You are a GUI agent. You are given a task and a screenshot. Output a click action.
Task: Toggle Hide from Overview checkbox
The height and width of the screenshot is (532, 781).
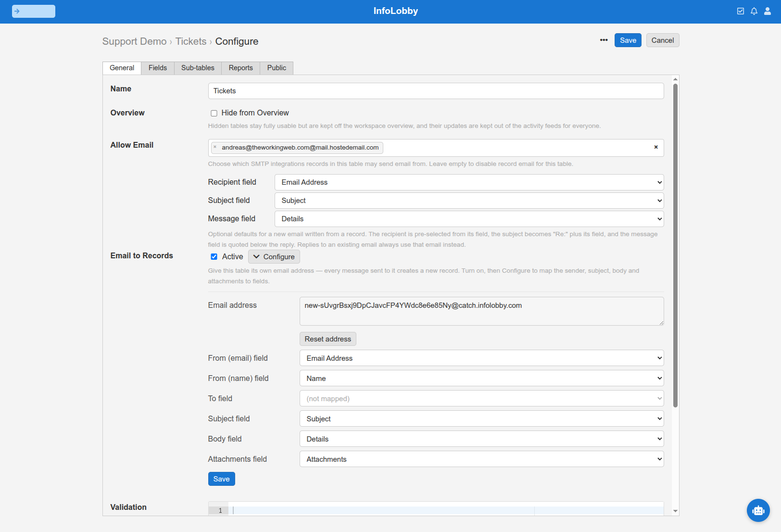(x=214, y=113)
